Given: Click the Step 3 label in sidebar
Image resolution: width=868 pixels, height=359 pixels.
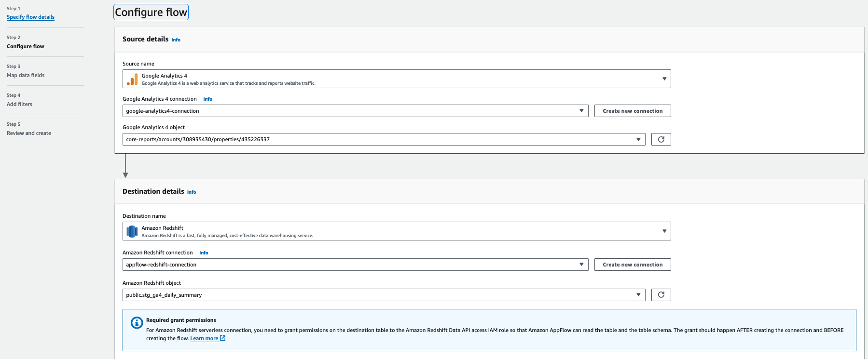Looking at the screenshot, I should tap(14, 66).
